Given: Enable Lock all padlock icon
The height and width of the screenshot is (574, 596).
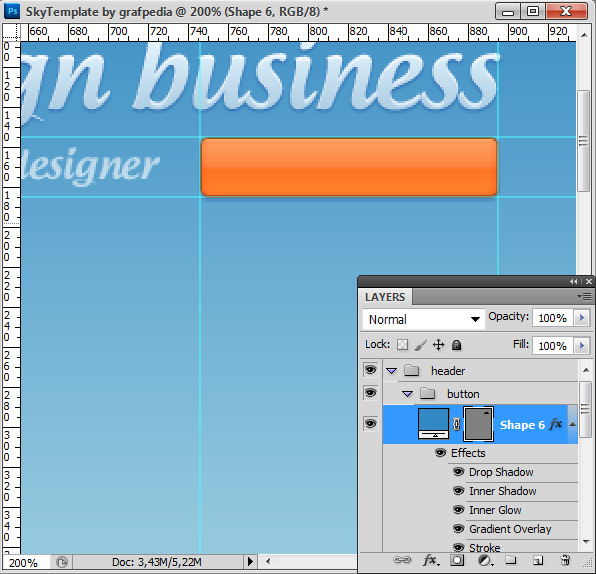Looking at the screenshot, I should (456, 345).
